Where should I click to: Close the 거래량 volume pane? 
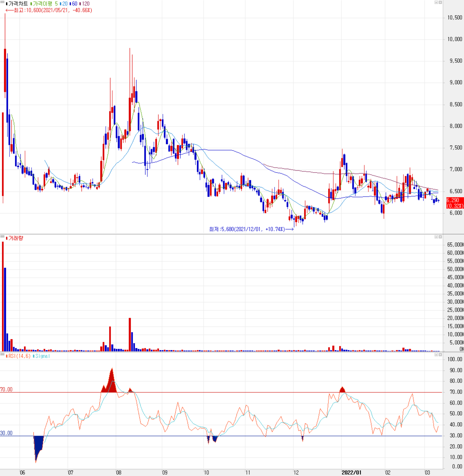coord(440,237)
